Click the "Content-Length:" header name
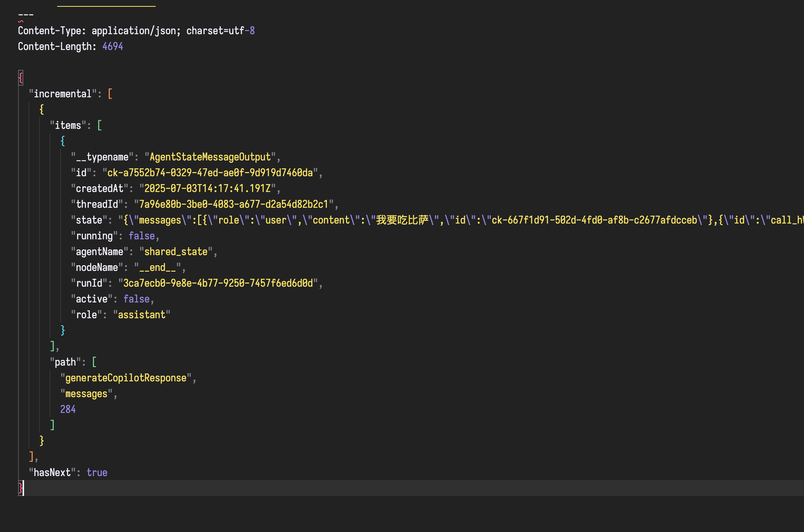Viewport: 804px width, 532px height. 57,47
